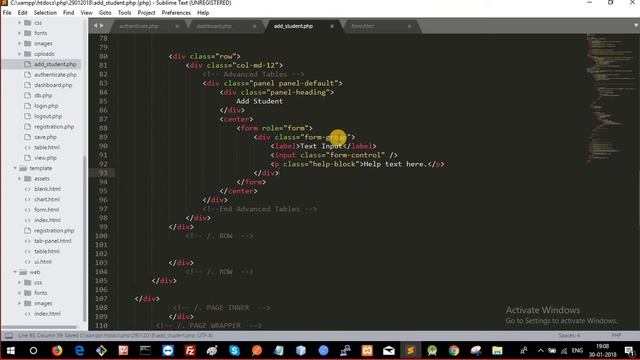640x360 pixels.
Task: Open FileZilla from the taskbar
Action: pos(190,351)
